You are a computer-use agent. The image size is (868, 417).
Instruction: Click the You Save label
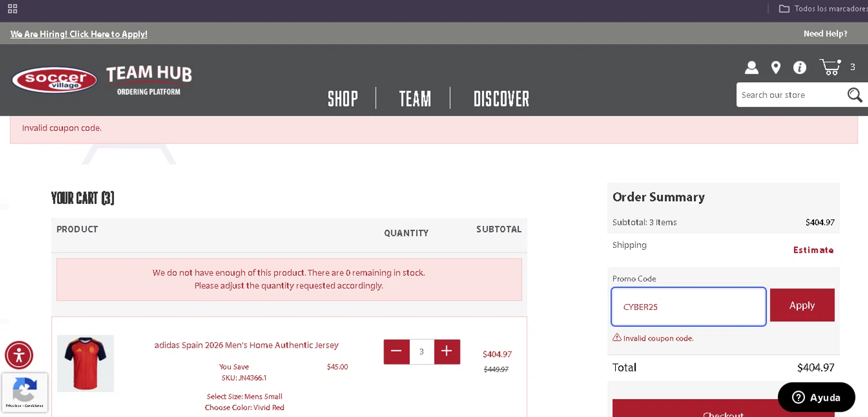pos(234,367)
